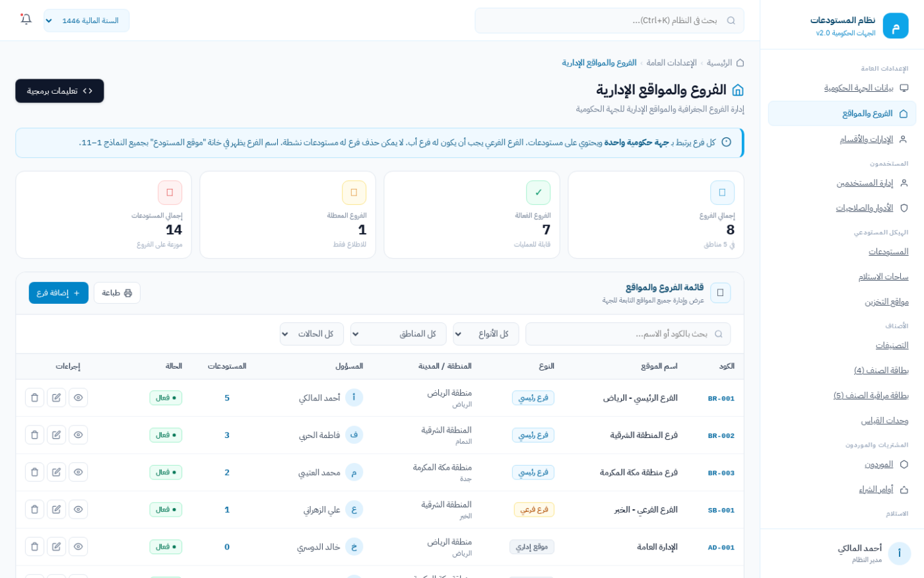
Task: Open مواقع التخزين sidebar link
Action: 886,302
